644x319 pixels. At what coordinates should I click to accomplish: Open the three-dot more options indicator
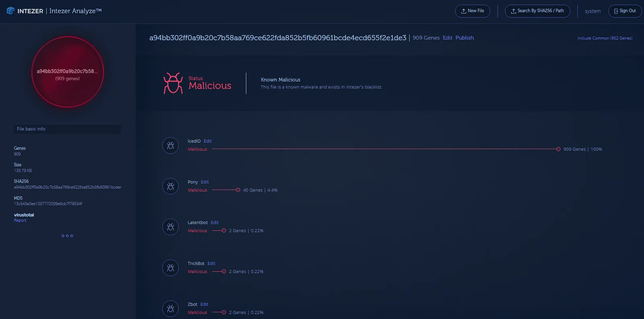click(67, 236)
